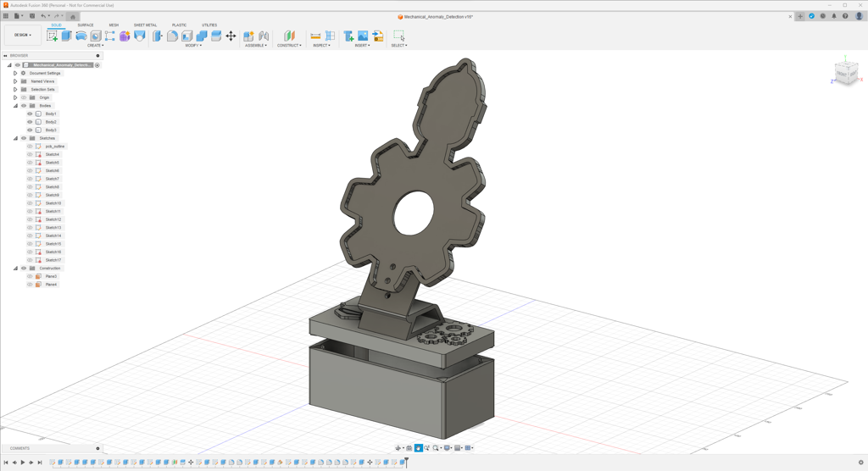The image size is (868, 471).
Task: Select the Fillet tool icon
Action: point(172,36)
